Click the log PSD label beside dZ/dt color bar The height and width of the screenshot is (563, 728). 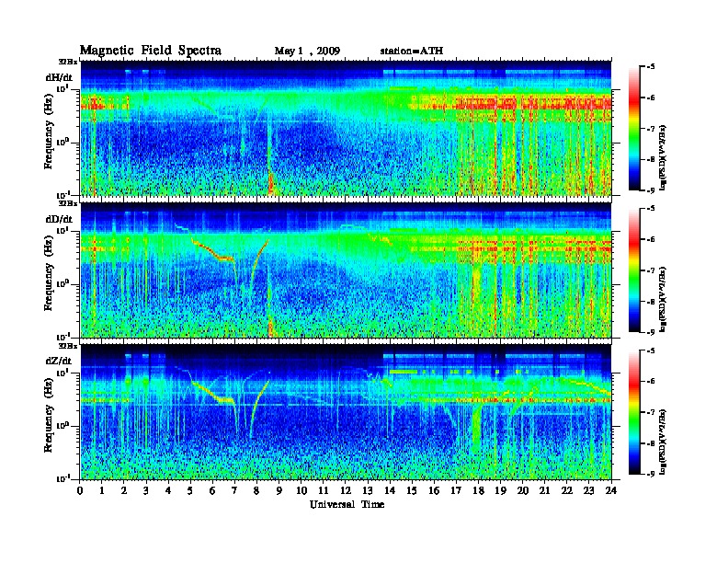663,442
